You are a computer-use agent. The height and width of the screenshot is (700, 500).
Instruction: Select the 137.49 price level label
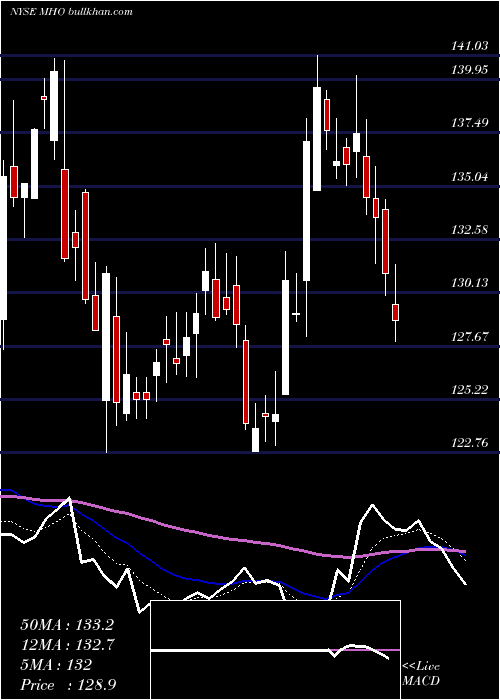pos(469,122)
